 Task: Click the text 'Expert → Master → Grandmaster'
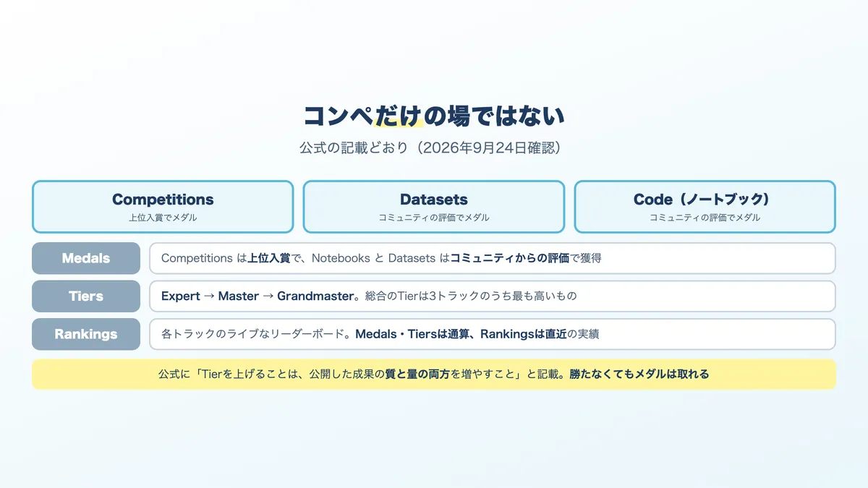[258, 296]
